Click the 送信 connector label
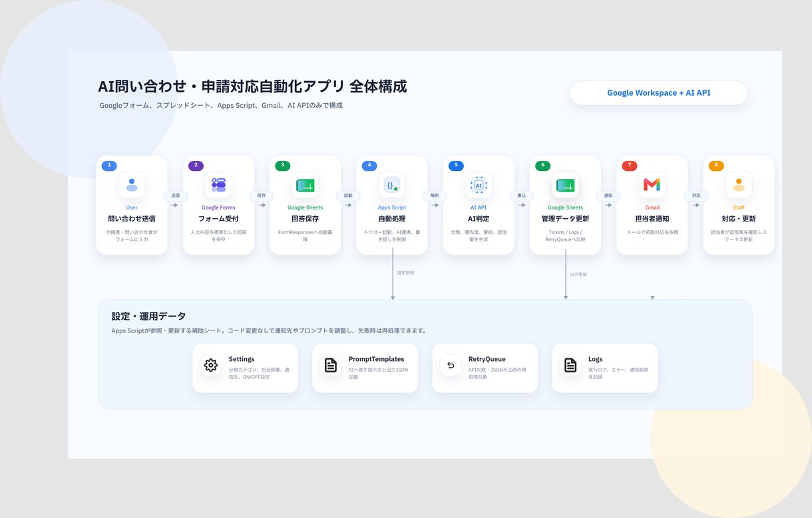The width and height of the screenshot is (812, 518). click(176, 196)
